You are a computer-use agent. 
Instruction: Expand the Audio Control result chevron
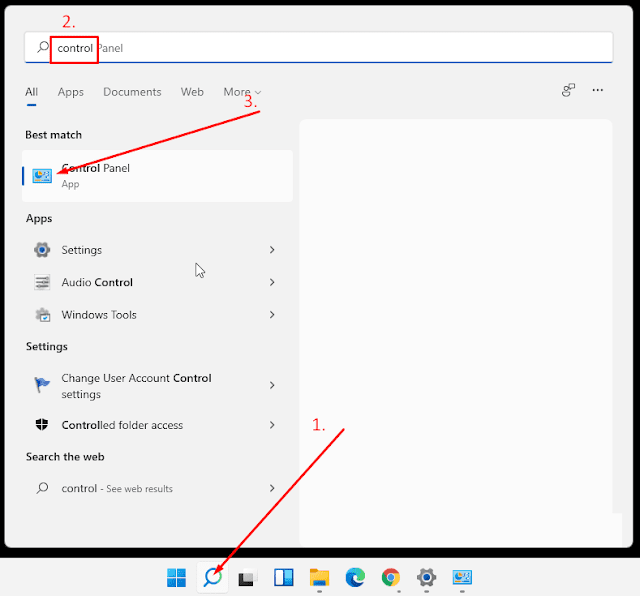coord(272,282)
